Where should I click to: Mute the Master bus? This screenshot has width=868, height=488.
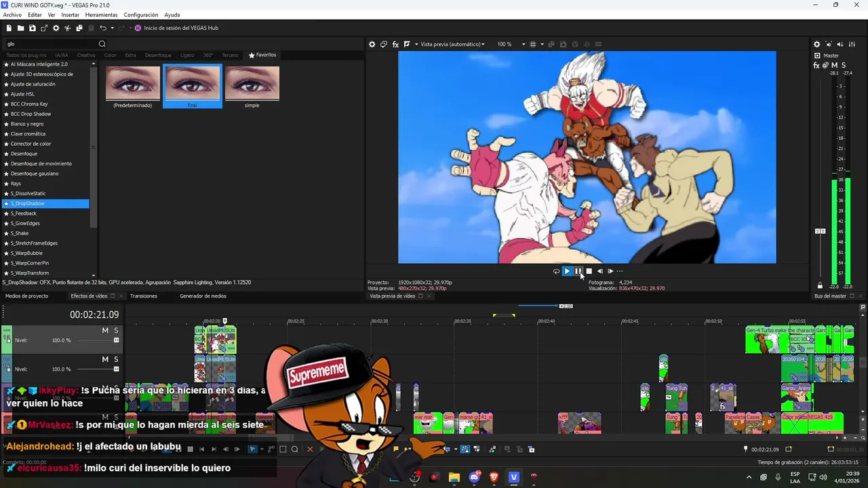pos(834,65)
